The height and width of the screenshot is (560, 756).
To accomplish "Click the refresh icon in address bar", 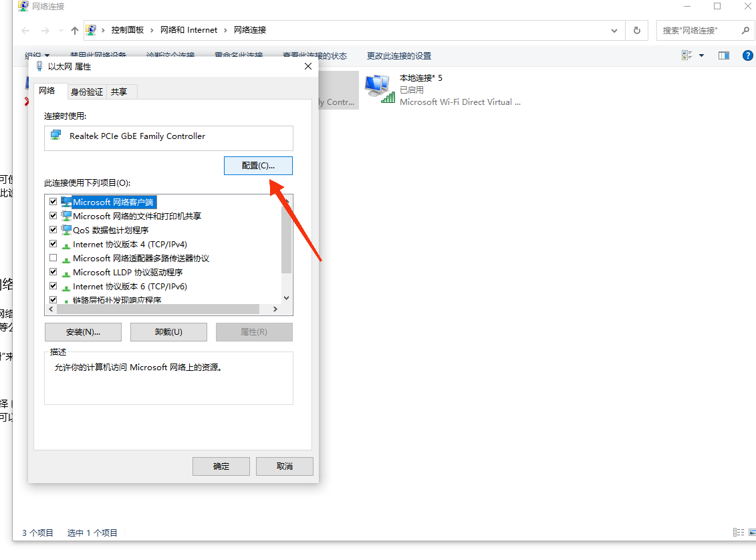I will tap(636, 30).
